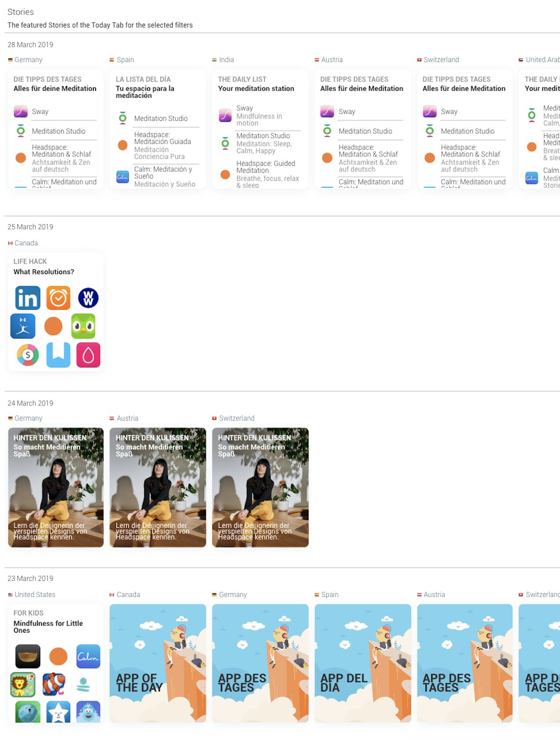The height and width of the screenshot is (740, 560).
Task: Open Switzerland's Hinter den Kulissen story thumbnail
Action: (260, 487)
